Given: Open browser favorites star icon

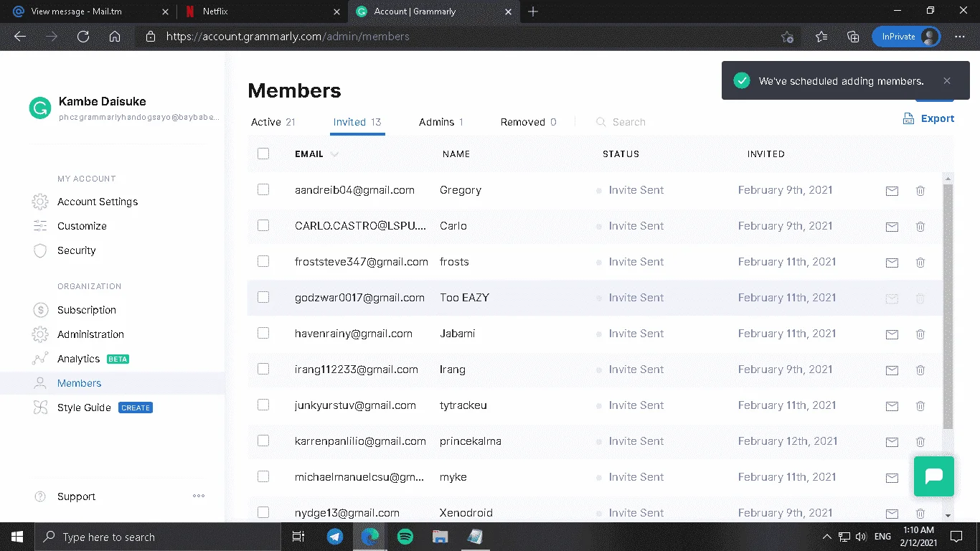Looking at the screenshot, I should click(821, 37).
